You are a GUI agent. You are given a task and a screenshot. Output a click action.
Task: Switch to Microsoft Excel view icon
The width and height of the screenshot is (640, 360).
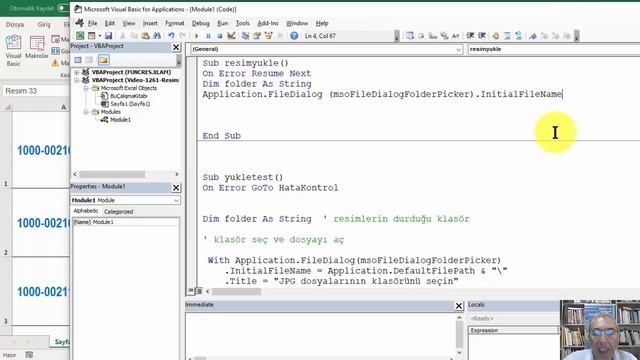[x=80, y=36]
